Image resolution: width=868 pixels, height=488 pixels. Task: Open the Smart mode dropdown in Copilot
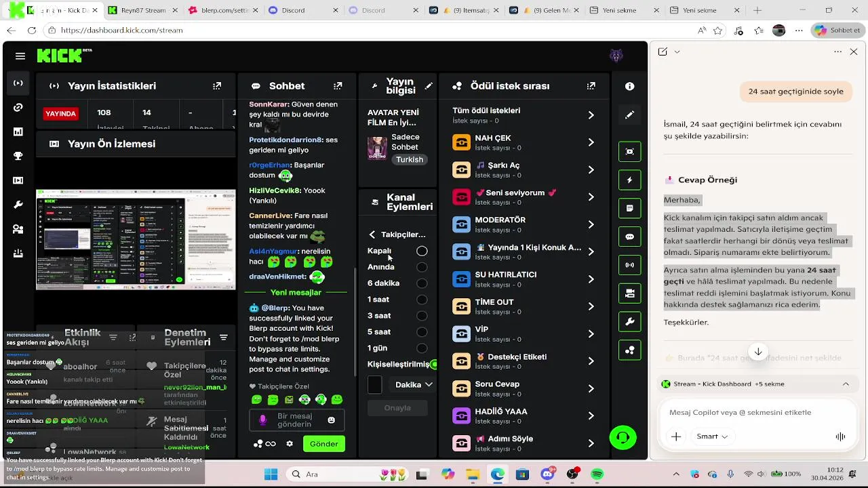pyautogui.click(x=712, y=436)
